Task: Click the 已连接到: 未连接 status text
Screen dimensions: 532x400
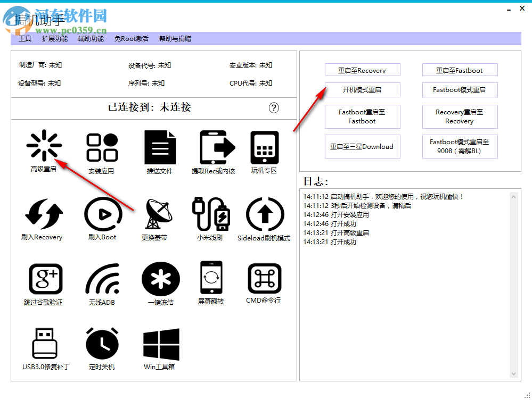Action: (149, 107)
